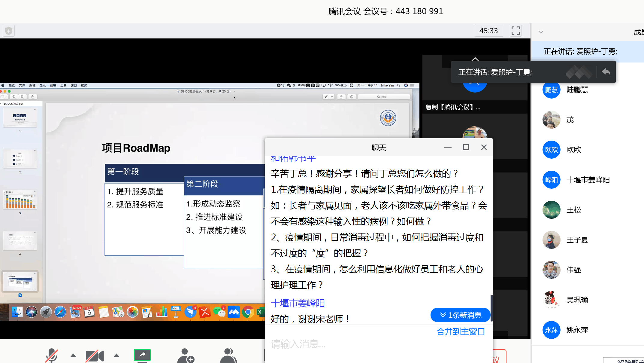Select 十堰市姜峰阳 in members list

coord(588,180)
